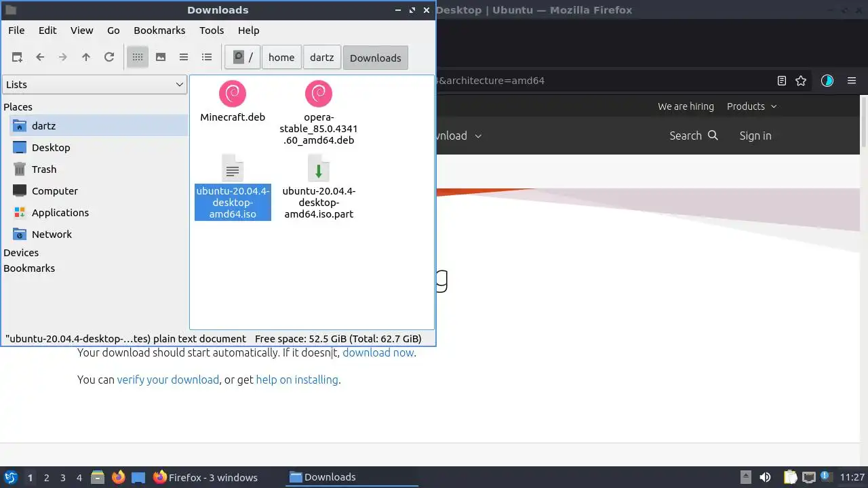
Task: Click the Bookmarks section header in sidebar
Action: tap(29, 268)
